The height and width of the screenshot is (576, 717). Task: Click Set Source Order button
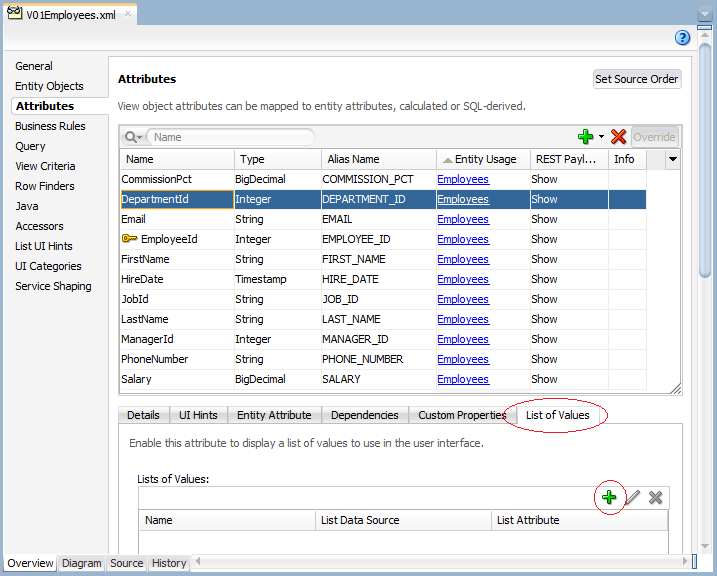[x=637, y=79]
